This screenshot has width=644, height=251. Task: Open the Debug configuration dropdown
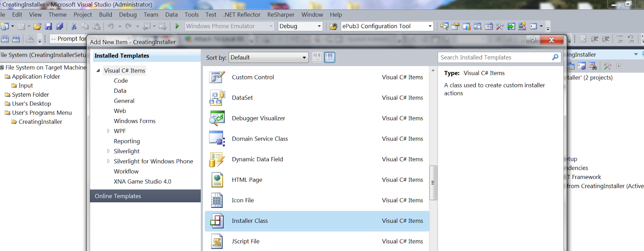point(300,26)
